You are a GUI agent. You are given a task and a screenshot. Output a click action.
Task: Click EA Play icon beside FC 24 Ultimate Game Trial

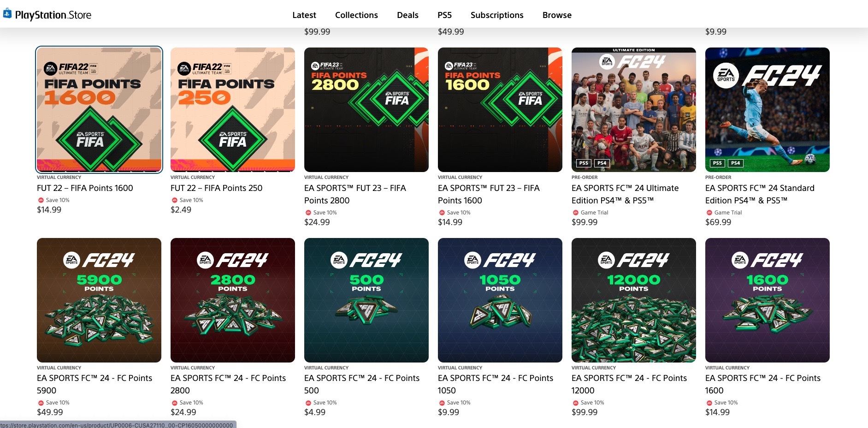pyautogui.click(x=575, y=213)
